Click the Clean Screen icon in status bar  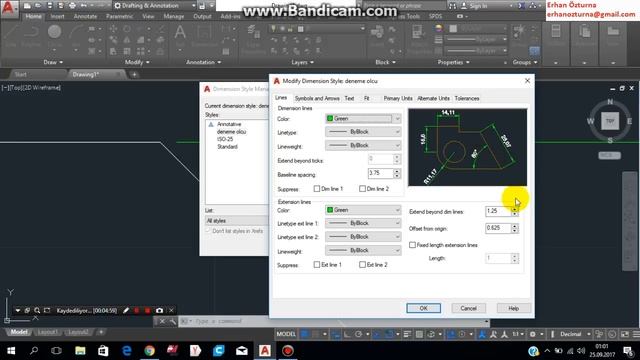(624, 334)
